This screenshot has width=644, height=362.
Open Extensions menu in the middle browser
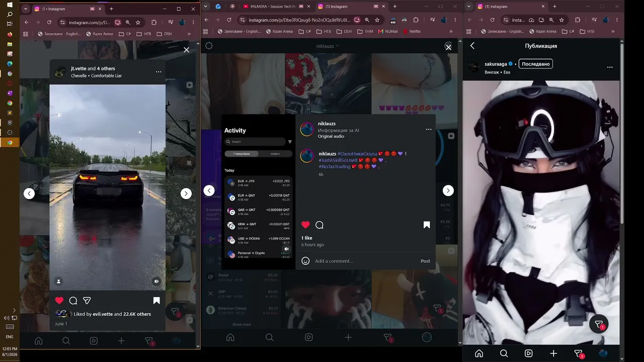(x=416, y=20)
